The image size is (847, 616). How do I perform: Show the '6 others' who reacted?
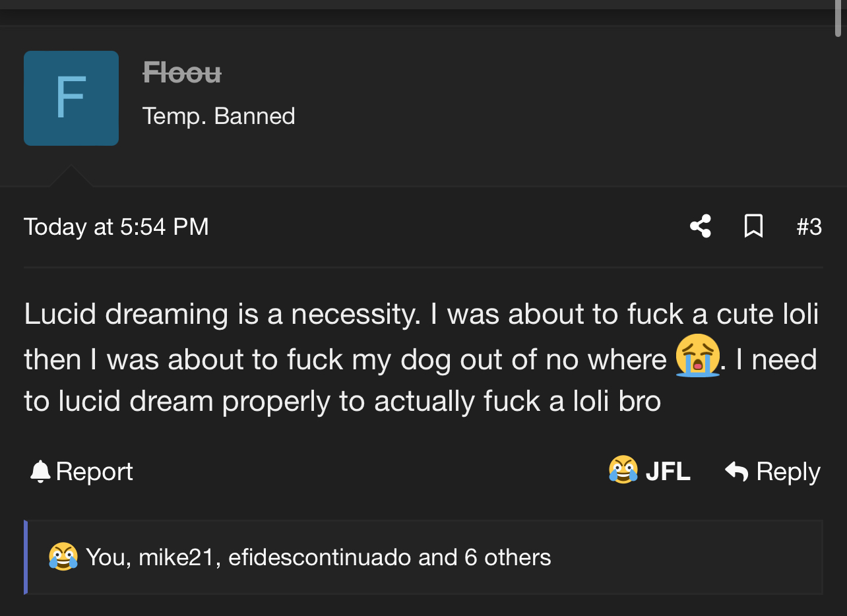[507, 557]
